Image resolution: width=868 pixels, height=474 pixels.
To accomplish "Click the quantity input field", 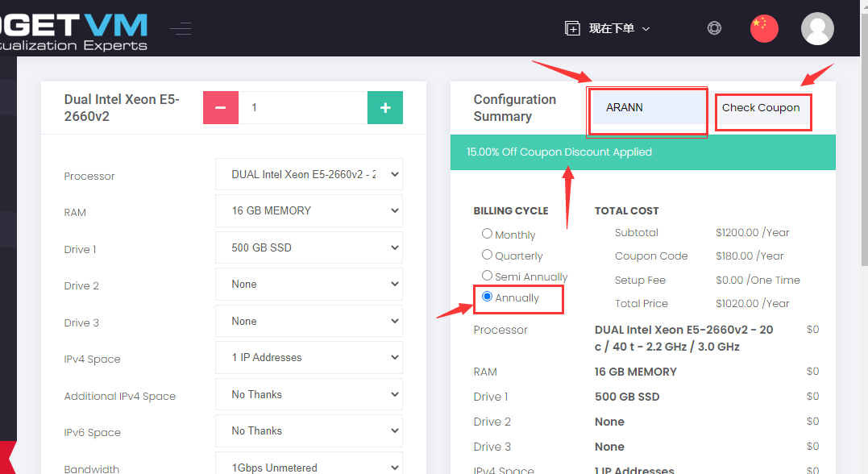I will click(303, 107).
